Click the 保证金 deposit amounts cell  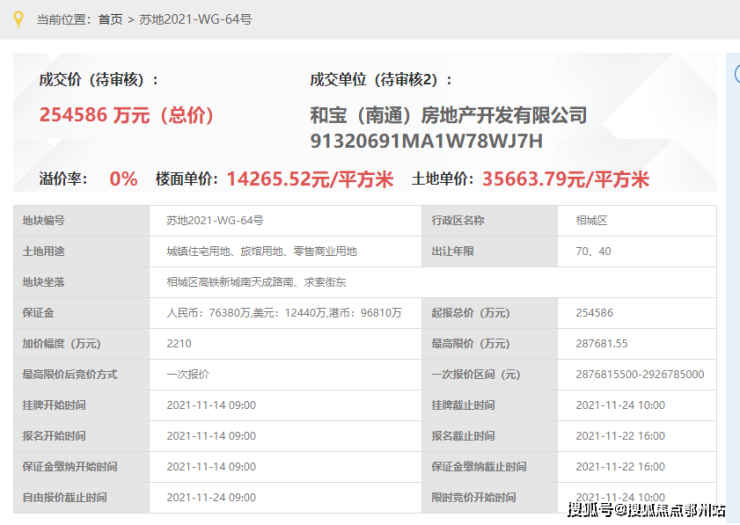tap(284, 313)
